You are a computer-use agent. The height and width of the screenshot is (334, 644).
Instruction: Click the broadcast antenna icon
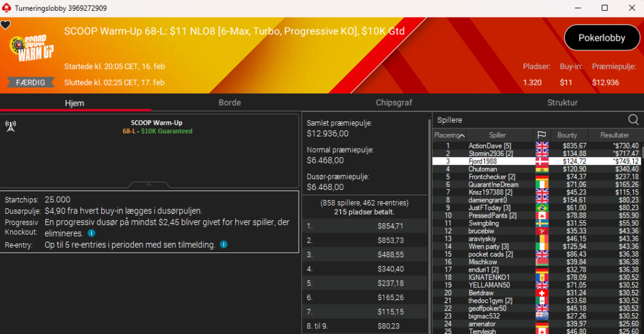click(10, 126)
